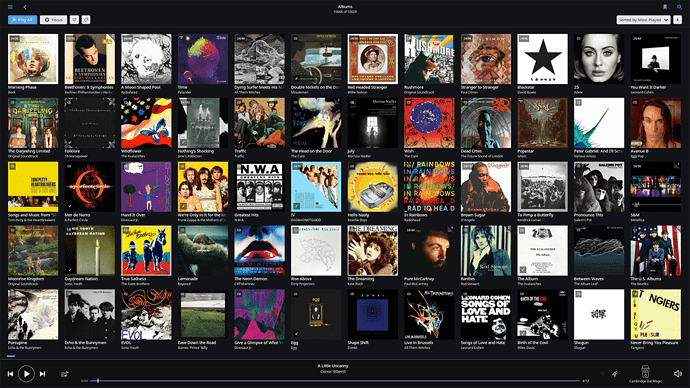
Task: Toggle the heart favorites filter
Action: tap(74, 20)
